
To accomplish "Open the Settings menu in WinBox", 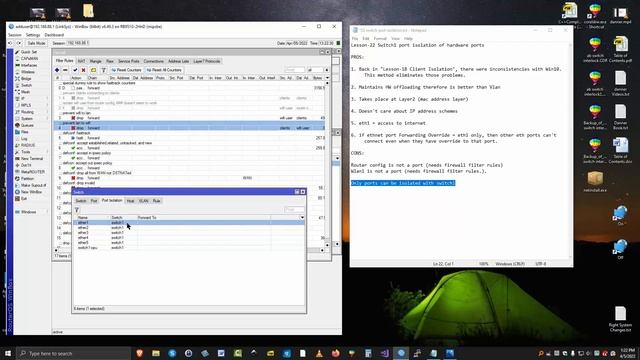I will (33, 35).
